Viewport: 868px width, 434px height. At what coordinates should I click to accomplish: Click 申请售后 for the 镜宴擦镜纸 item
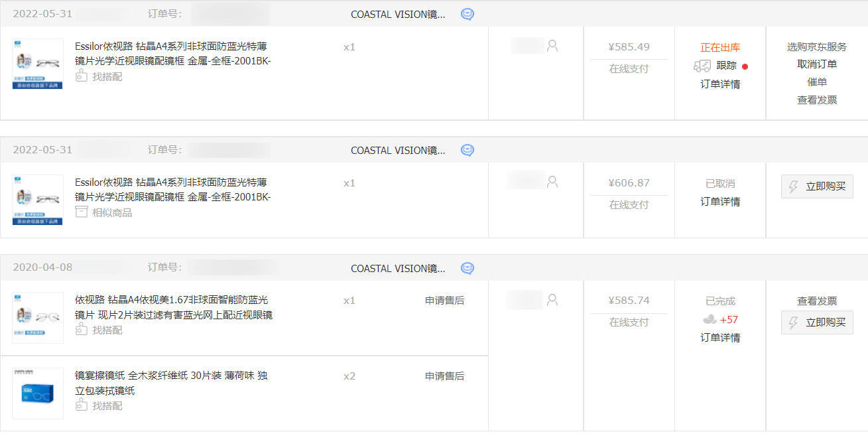pyautogui.click(x=444, y=376)
